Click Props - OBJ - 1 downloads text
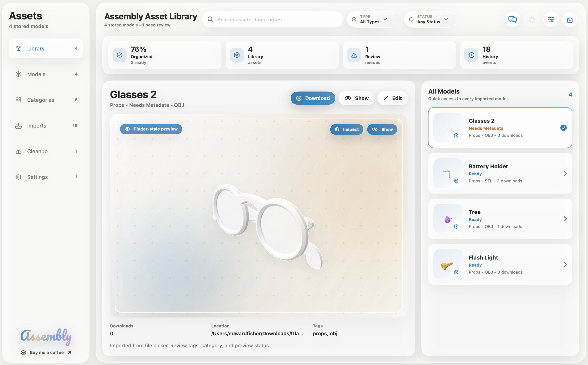The width and height of the screenshot is (588, 365). point(495,226)
